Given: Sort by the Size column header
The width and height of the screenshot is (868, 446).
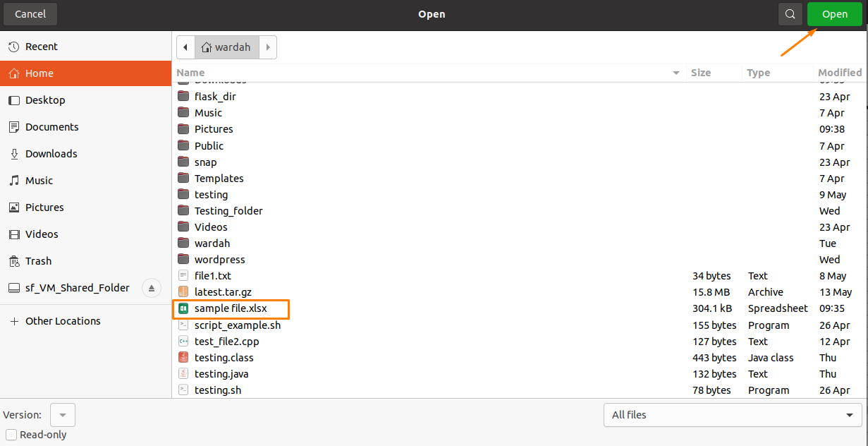Looking at the screenshot, I should point(714,73).
